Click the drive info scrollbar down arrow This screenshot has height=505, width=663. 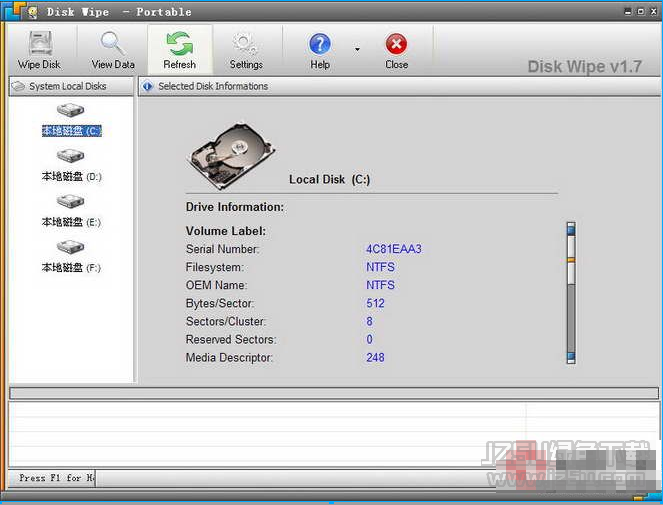coord(571,357)
